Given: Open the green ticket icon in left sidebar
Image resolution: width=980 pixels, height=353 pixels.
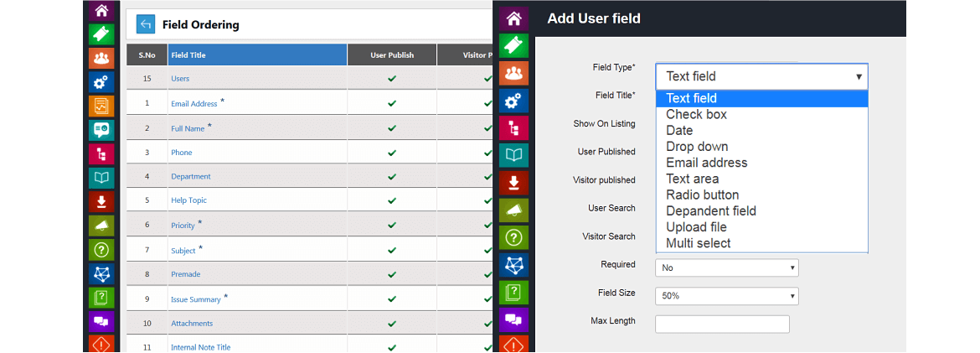Looking at the screenshot, I should coord(101,34).
